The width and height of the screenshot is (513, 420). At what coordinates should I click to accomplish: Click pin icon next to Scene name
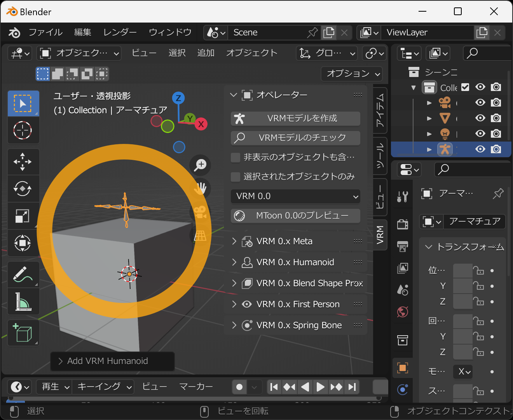[x=312, y=33]
